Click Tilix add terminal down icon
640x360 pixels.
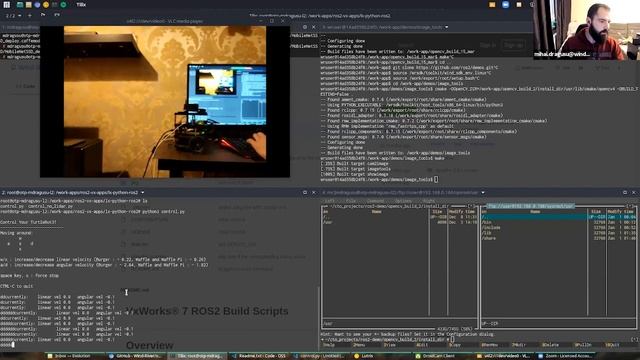tap(57, 15)
